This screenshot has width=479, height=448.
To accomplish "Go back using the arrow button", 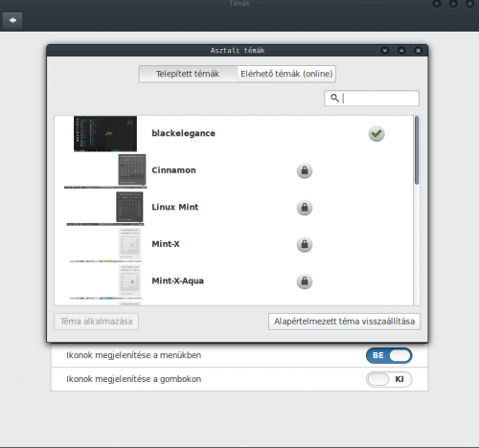I will click(x=12, y=20).
